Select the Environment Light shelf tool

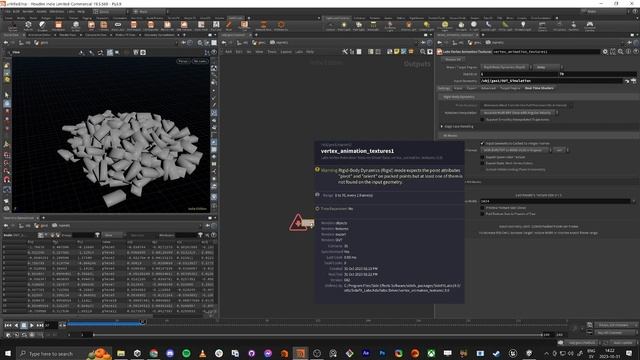[x=445, y=26]
